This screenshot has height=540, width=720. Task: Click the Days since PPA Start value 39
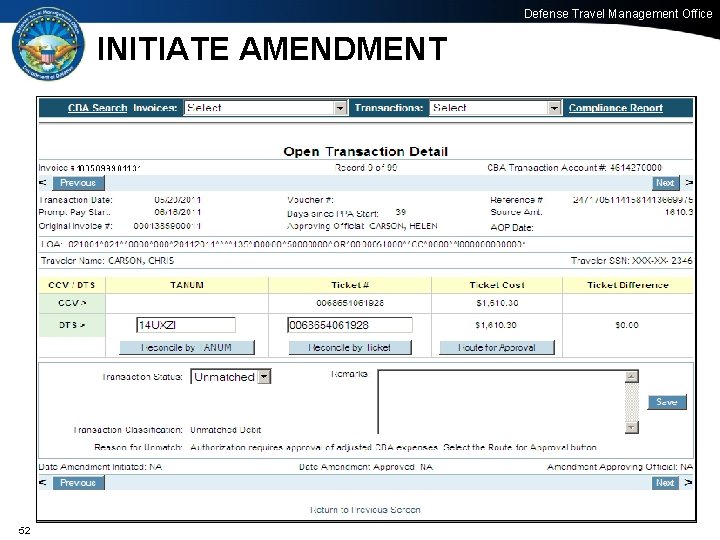tap(400, 212)
